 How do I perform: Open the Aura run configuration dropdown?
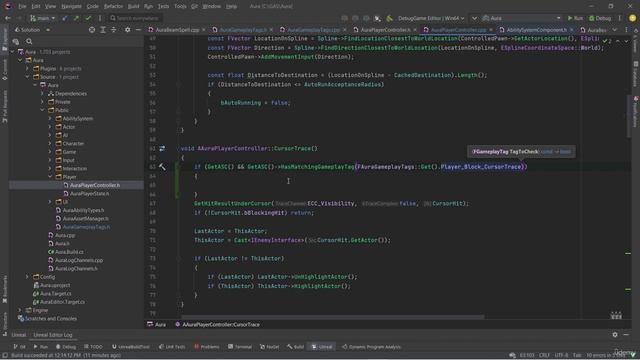(522, 18)
